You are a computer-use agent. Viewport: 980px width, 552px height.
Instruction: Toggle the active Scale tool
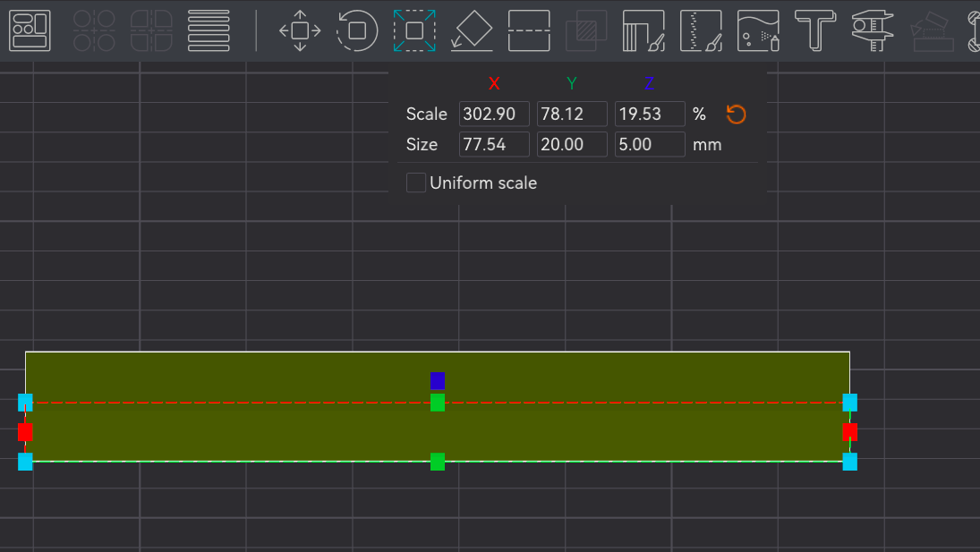414,30
